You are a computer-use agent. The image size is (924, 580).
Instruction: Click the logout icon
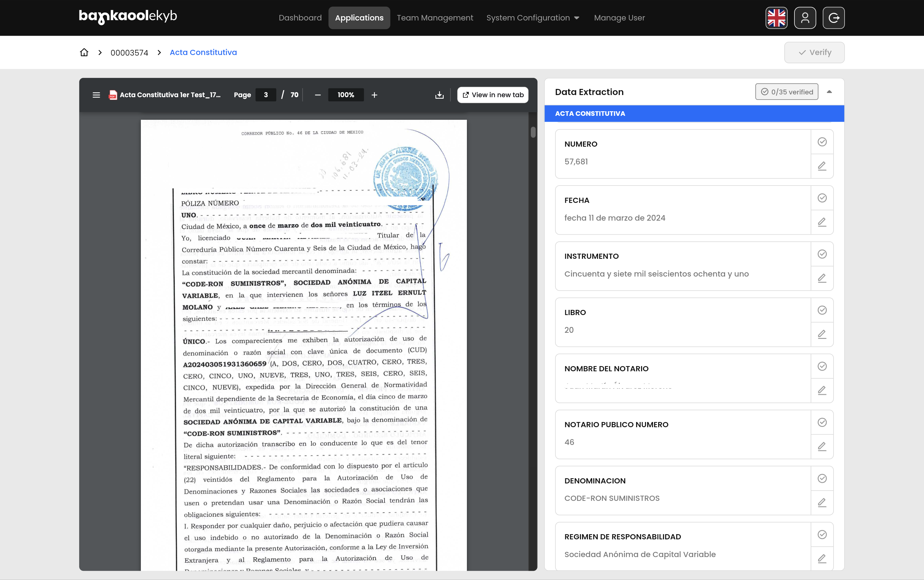(x=834, y=18)
